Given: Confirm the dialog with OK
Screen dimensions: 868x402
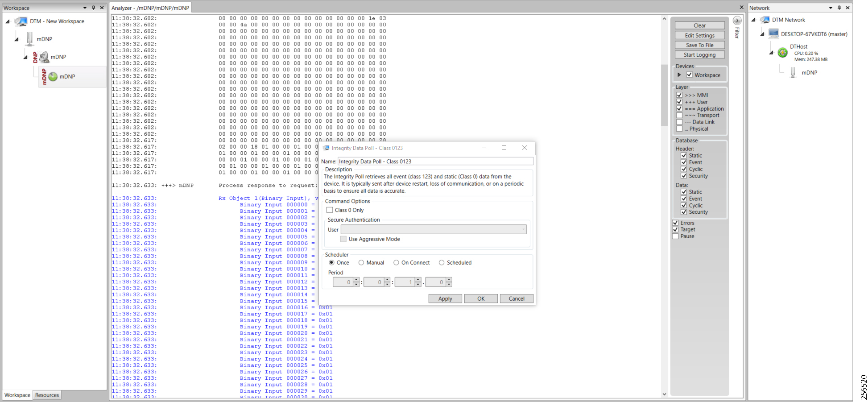Looking at the screenshot, I should pos(481,298).
